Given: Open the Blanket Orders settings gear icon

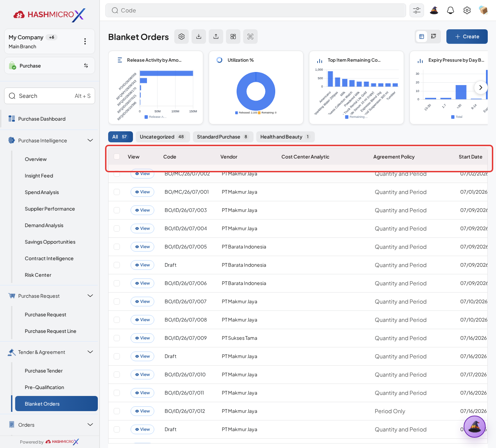Looking at the screenshot, I should 182,37.
